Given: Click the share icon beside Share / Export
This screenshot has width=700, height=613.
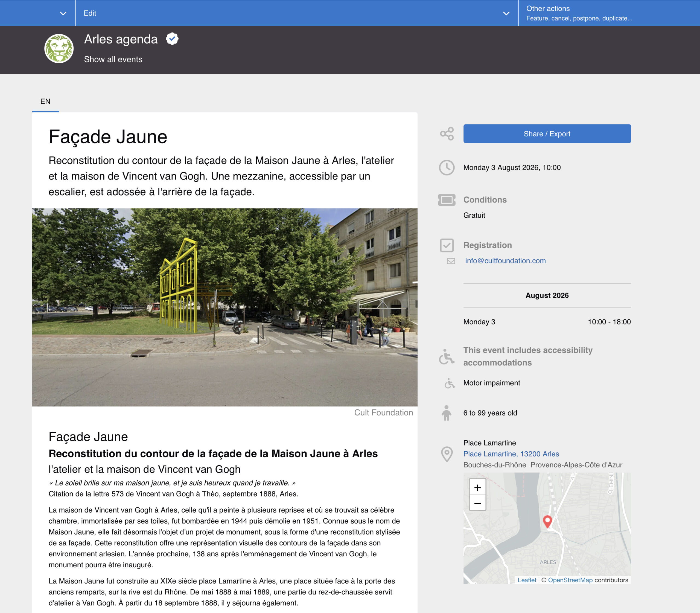Looking at the screenshot, I should pyautogui.click(x=447, y=134).
